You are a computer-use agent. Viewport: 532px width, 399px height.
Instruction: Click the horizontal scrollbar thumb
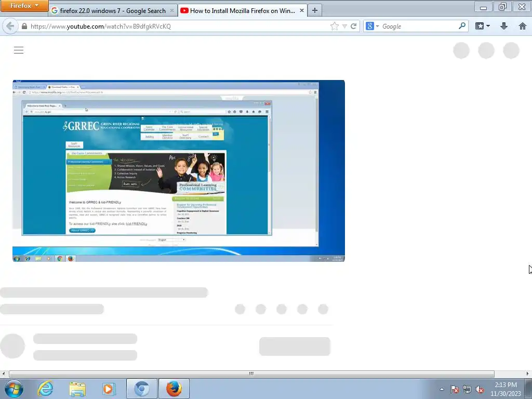click(x=251, y=374)
